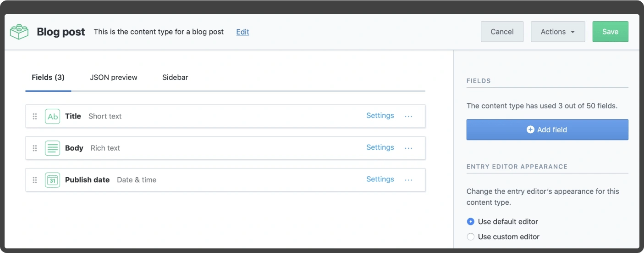Switch to the JSON preview tab

[114, 77]
